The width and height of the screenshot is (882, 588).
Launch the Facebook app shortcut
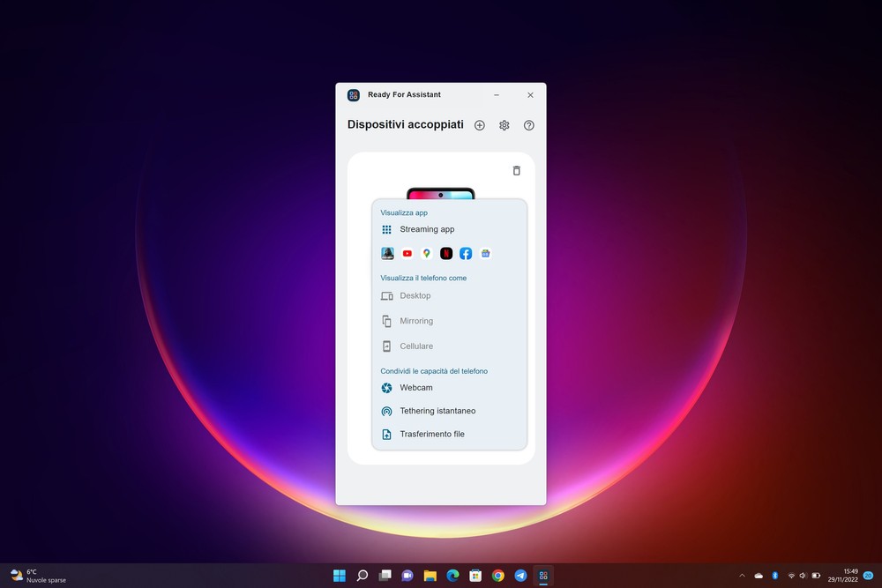(x=466, y=254)
